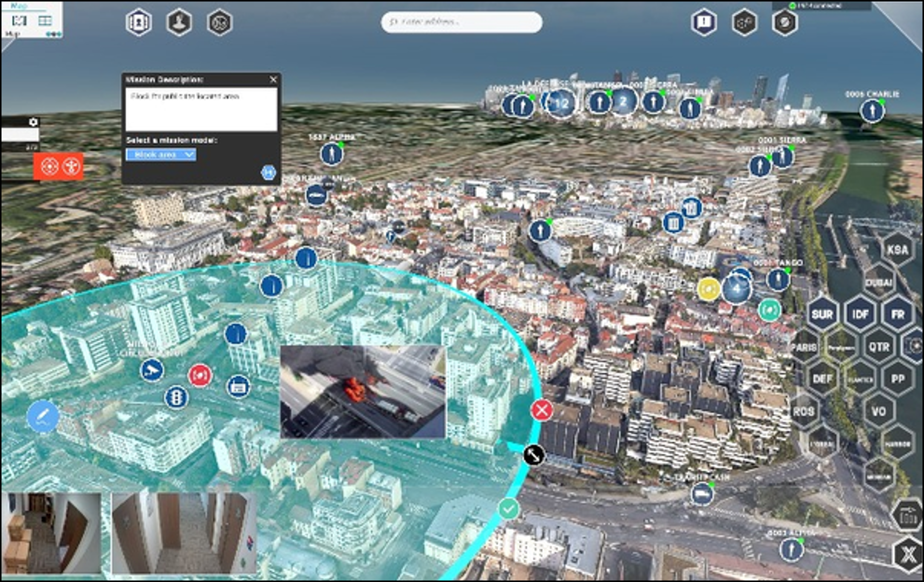Toggle the grid view icon in Map panel

click(x=45, y=21)
